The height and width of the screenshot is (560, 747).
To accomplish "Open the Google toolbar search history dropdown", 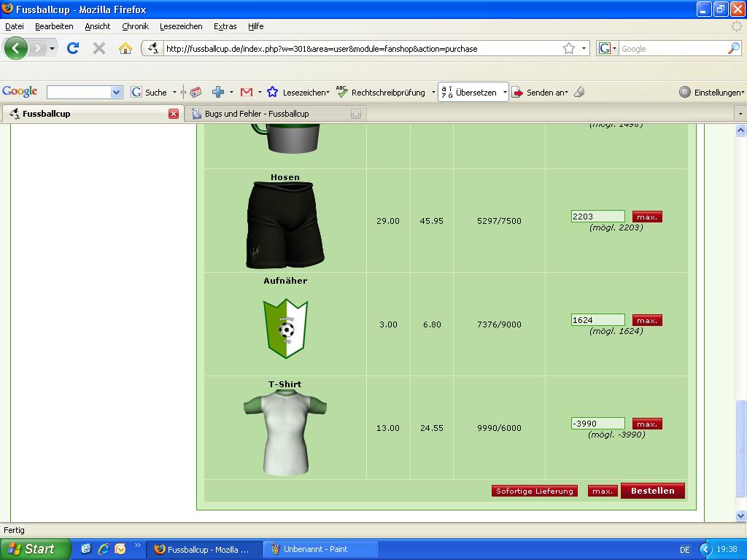I will coord(116,93).
